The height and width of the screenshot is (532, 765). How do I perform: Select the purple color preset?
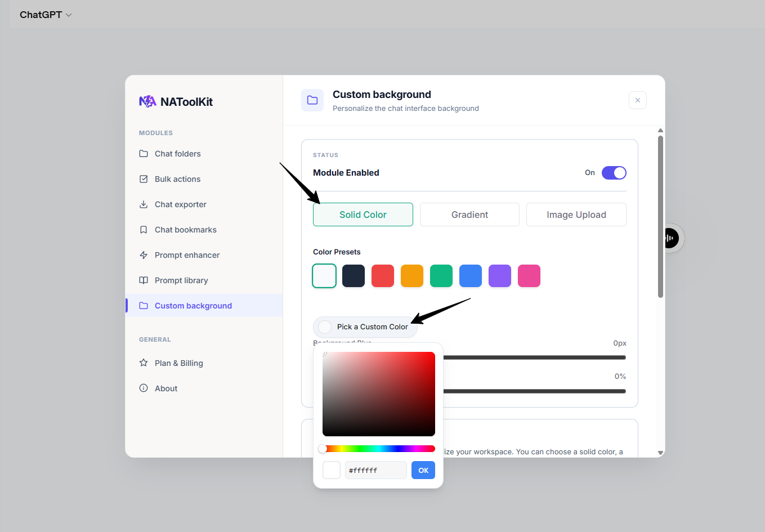[x=500, y=276]
